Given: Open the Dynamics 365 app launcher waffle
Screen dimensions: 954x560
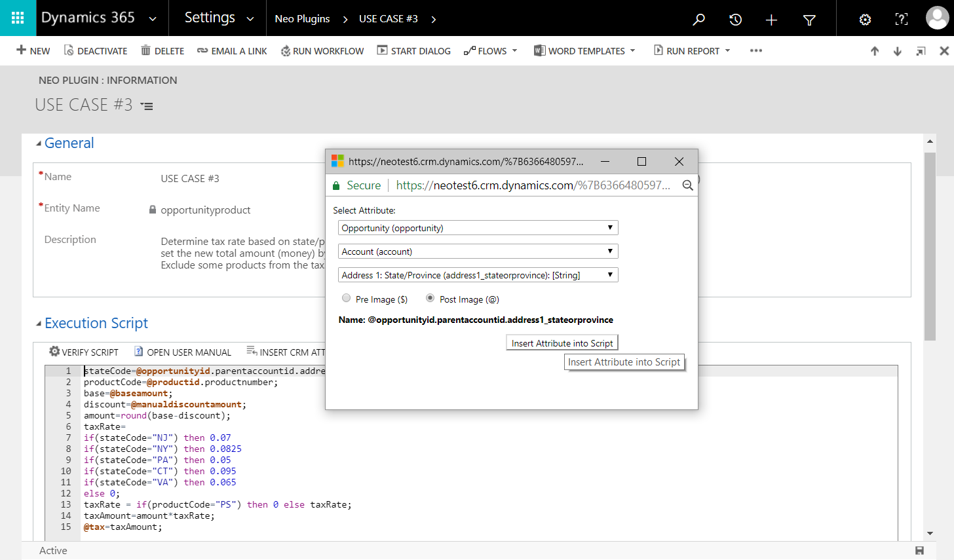Looking at the screenshot, I should click(x=18, y=18).
